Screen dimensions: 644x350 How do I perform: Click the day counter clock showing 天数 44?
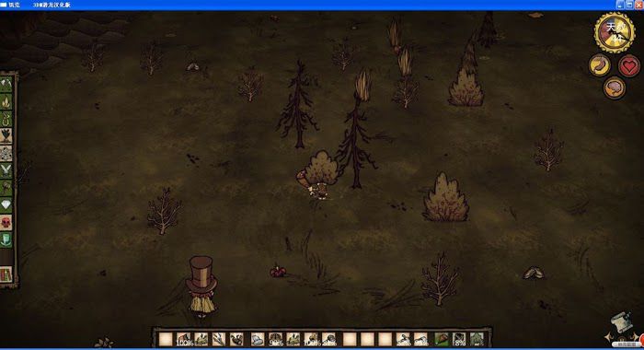pyautogui.click(x=615, y=32)
